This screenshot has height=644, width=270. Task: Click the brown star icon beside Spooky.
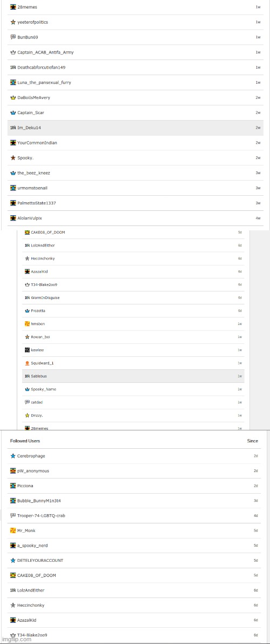click(x=13, y=158)
